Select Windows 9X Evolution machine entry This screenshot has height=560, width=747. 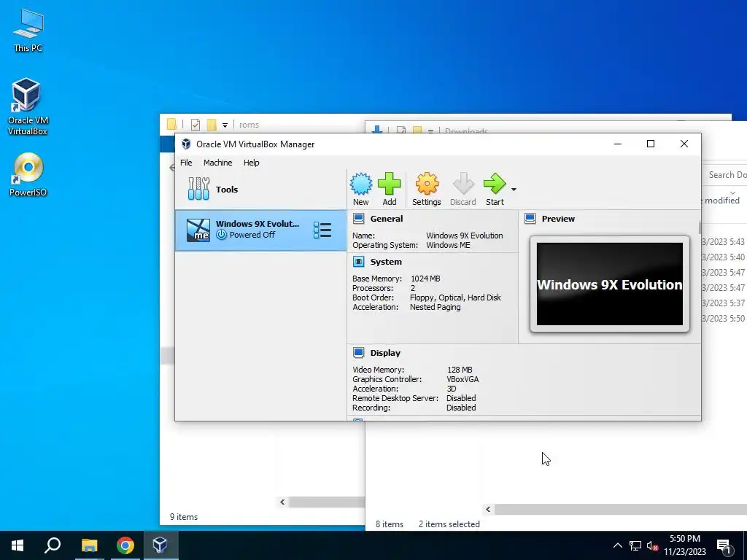click(260, 230)
